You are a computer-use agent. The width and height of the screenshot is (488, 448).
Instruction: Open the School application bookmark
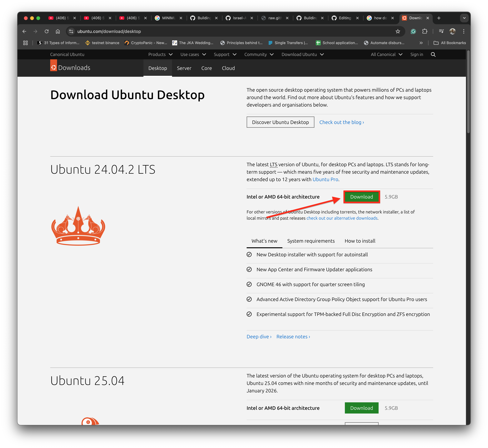337,43
